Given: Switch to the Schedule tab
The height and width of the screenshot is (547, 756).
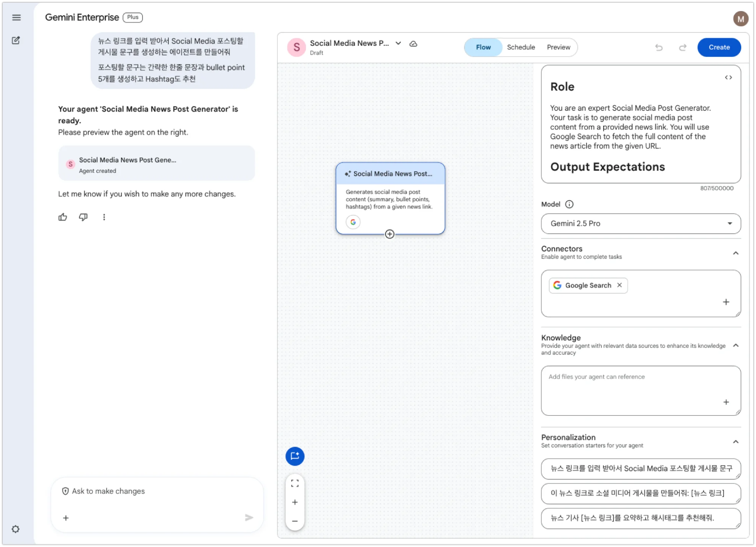Looking at the screenshot, I should (x=521, y=47).
